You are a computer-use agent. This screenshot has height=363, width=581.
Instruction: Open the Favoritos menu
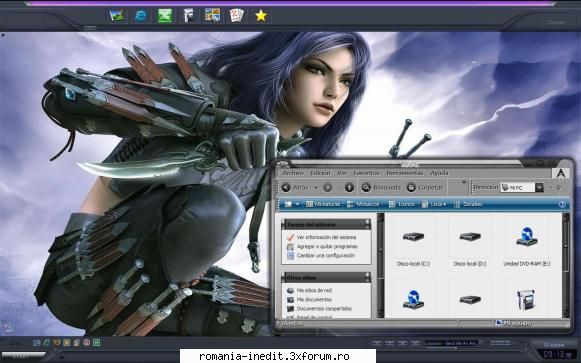point(366,173)
